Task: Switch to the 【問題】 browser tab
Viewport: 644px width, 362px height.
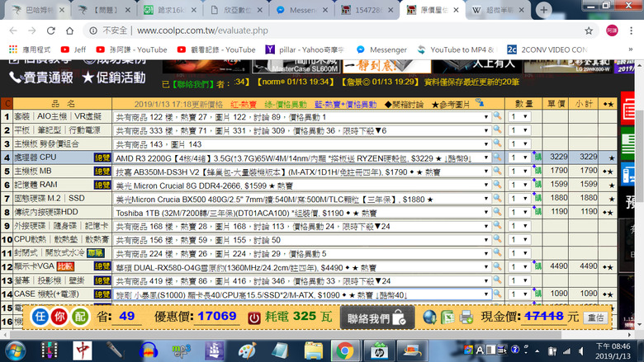Action: pyautogui.click(x=105, y=10)
